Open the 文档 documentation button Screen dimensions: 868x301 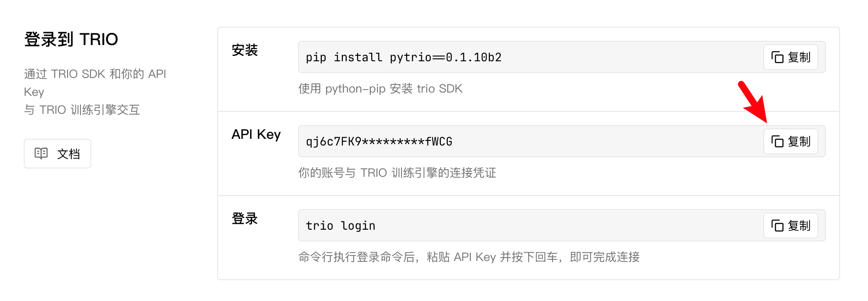58,153
